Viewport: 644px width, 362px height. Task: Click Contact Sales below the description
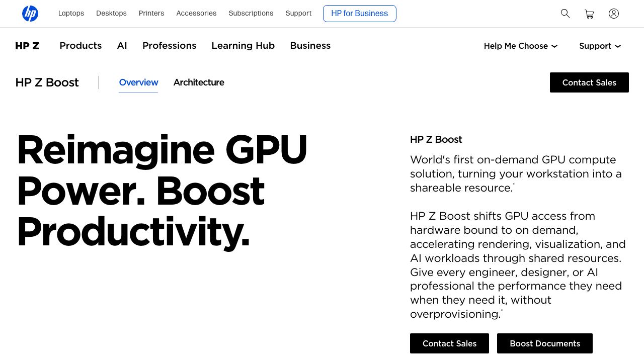[x=449, y=343]
